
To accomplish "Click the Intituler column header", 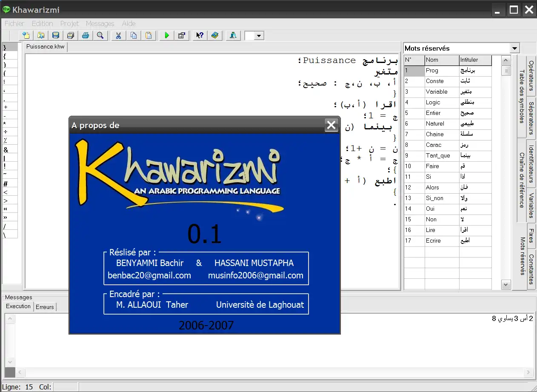I will 475,60.
